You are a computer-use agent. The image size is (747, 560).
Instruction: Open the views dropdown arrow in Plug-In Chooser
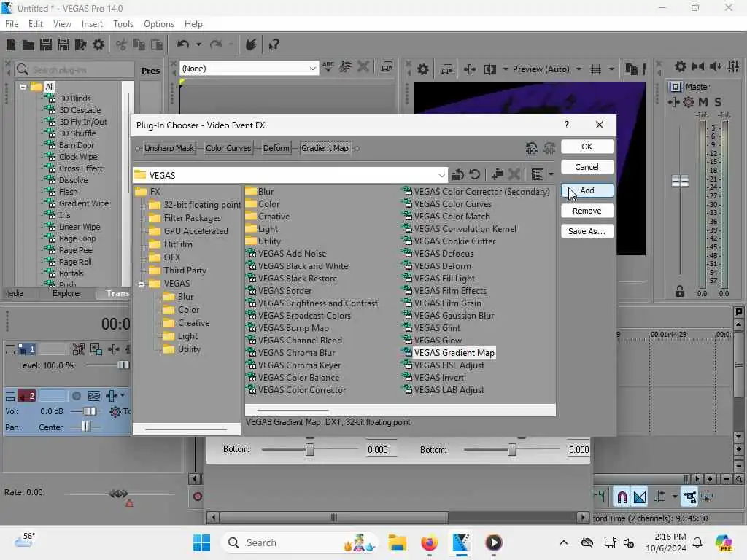[551, 175]
